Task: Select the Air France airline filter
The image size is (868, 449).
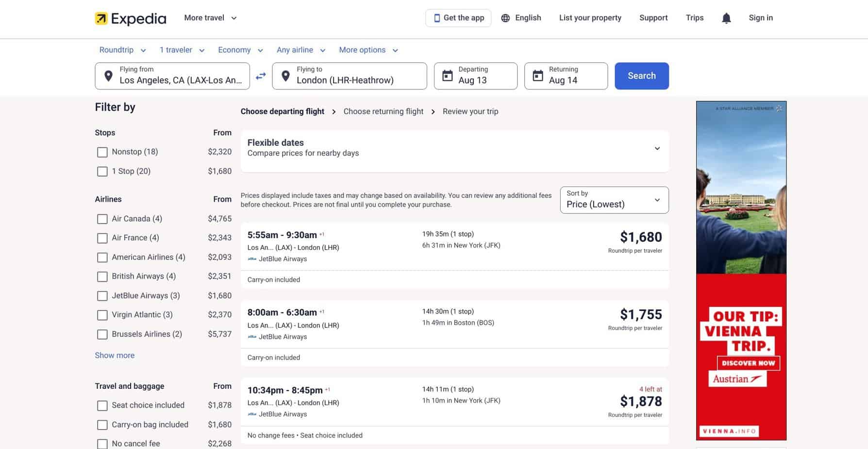Action: 102,238
